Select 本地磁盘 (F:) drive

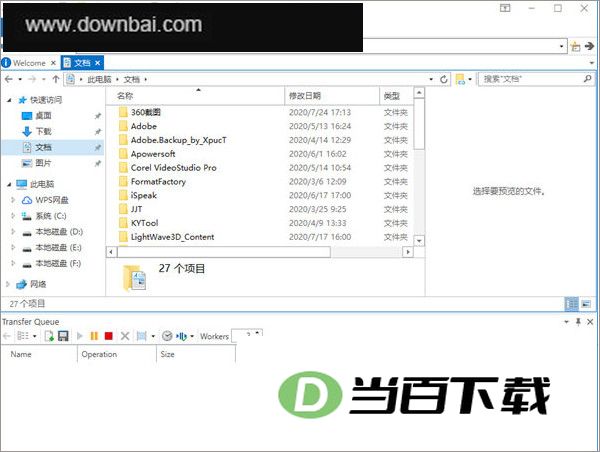[58, 263]
